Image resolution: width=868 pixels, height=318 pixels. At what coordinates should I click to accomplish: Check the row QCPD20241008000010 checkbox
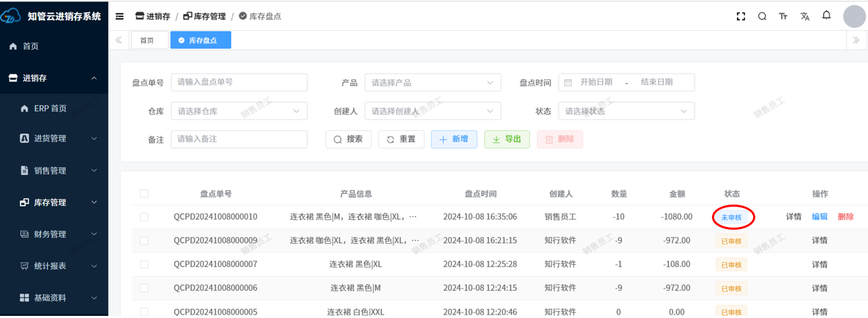(144, 217)
